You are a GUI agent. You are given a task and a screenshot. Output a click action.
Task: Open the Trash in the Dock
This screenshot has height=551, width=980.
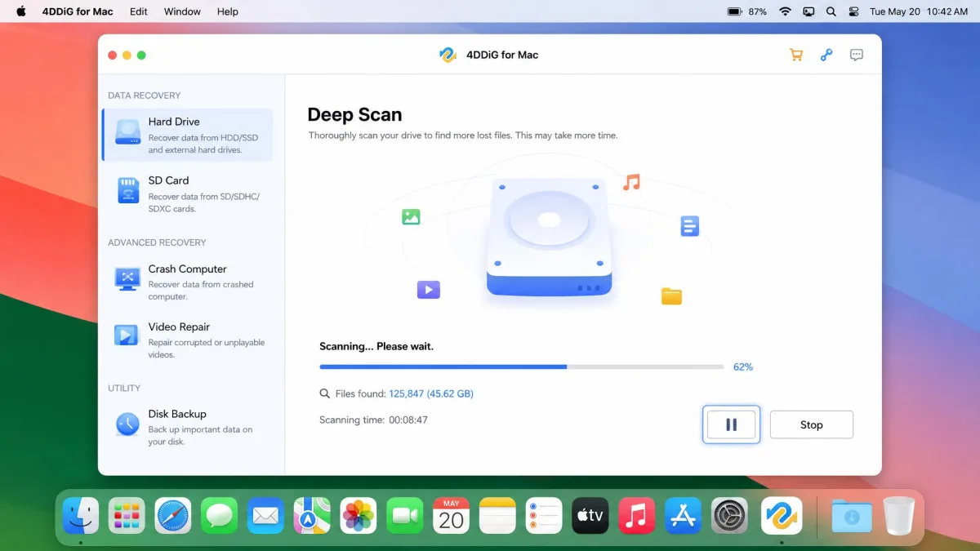pos(899,516)
